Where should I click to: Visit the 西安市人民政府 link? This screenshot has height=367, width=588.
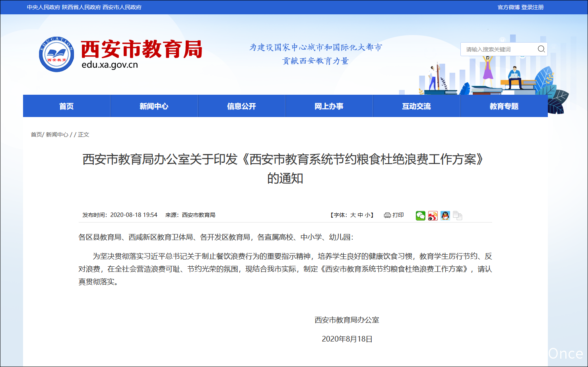[122, 7]
